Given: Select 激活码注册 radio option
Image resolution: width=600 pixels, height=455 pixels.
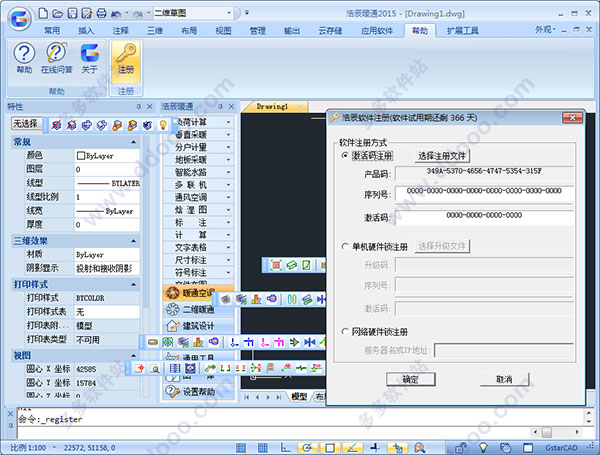Looking at the screenshot, I should [345, 155].
